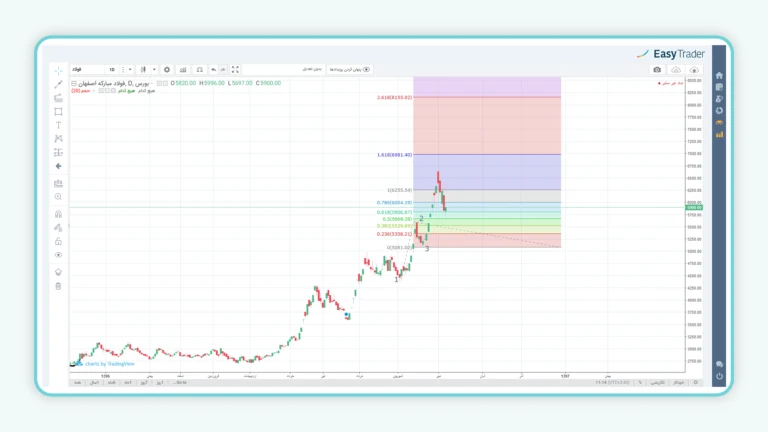
Task: Click the power logout icon
Action: 719,376
